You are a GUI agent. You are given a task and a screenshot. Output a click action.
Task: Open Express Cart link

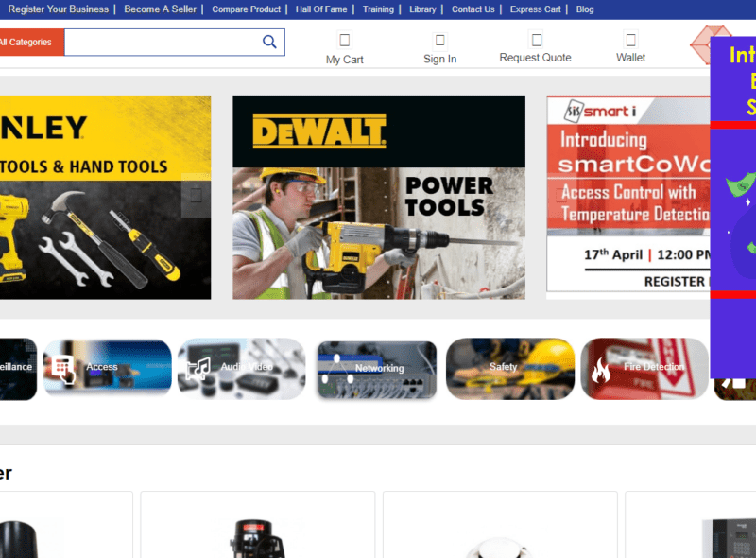tap(535, 9)
